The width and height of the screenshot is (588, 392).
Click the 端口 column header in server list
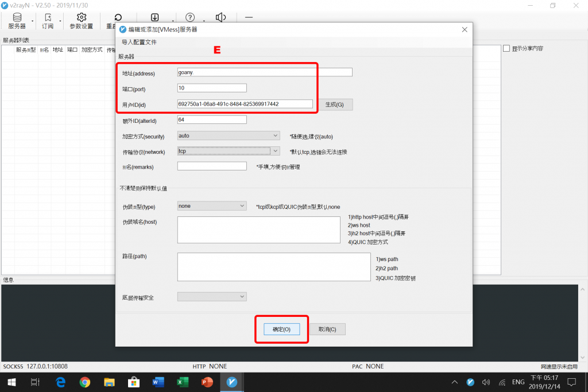pos(72,49)
